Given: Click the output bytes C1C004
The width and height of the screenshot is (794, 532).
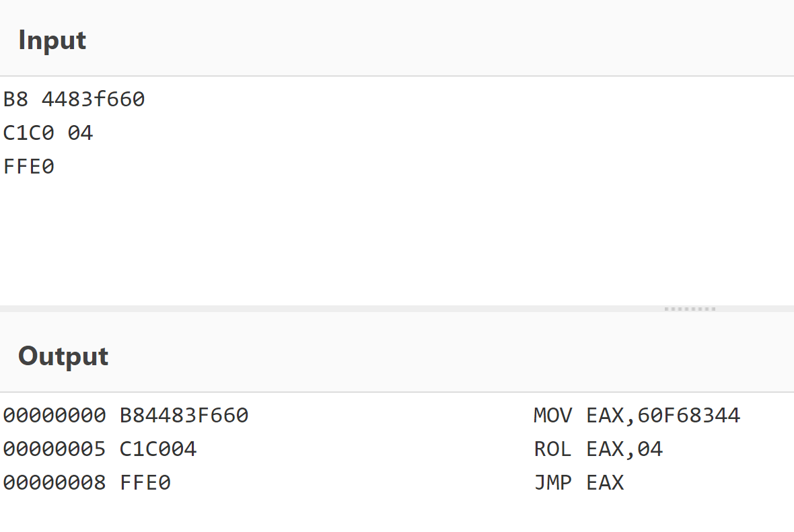Looking at the screenshot, I should point(158,449).
